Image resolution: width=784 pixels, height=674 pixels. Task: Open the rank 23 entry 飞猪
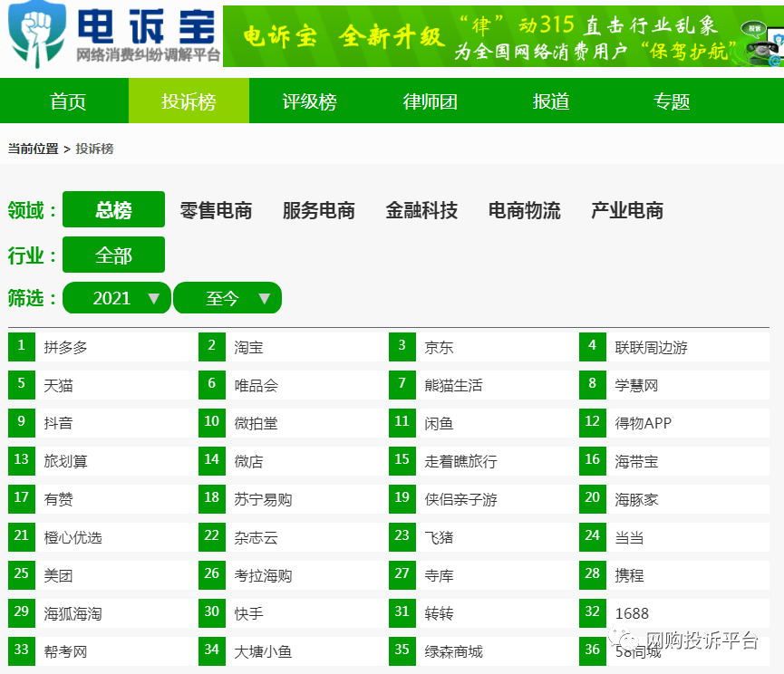tap(439, 537)
